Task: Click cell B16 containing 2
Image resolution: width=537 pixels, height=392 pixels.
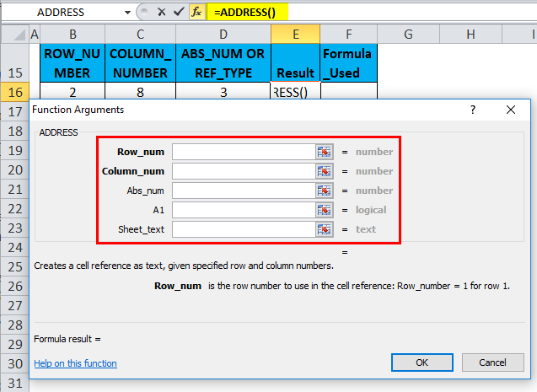Action: click(72, 92)
